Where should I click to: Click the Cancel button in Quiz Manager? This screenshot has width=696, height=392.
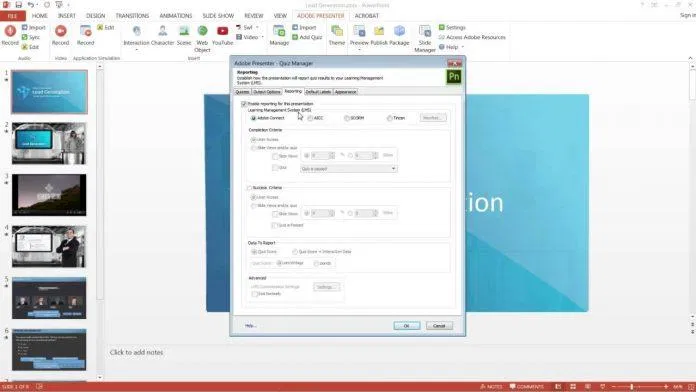(439, 326)
